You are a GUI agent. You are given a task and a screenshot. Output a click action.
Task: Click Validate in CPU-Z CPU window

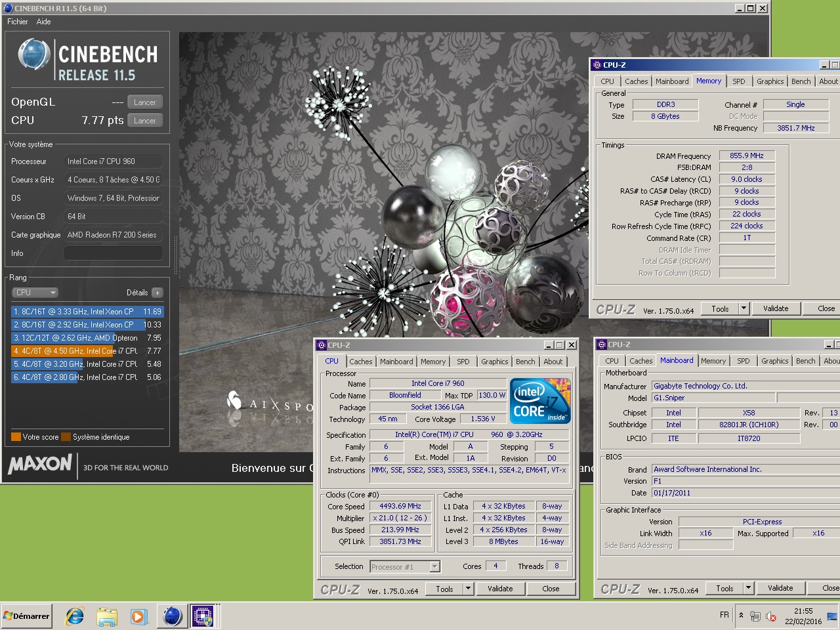pos(500,589)
